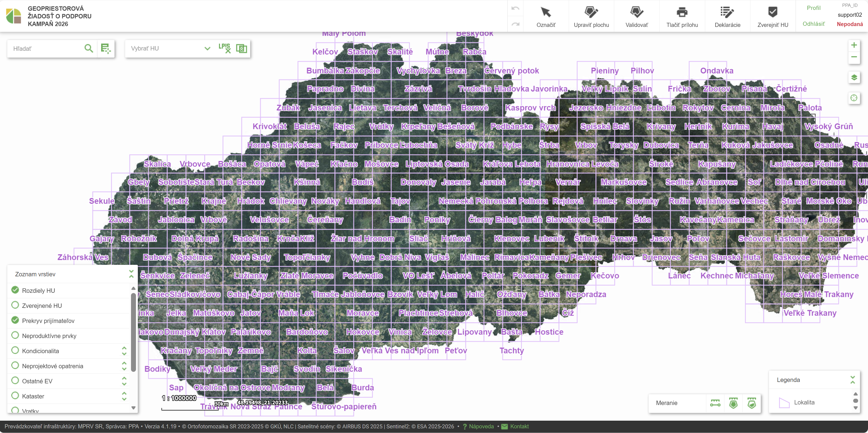Click the Odhlásiť link
The image size is (868, 433).
pyautogui.click(x=813, y=24)
